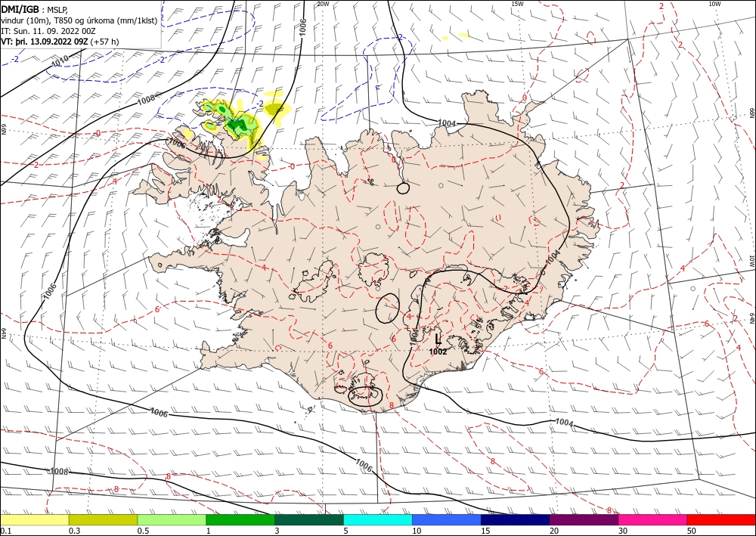Select the purple 20–30 legend swatch
The image size is (756, 536).
pos(584,519)
